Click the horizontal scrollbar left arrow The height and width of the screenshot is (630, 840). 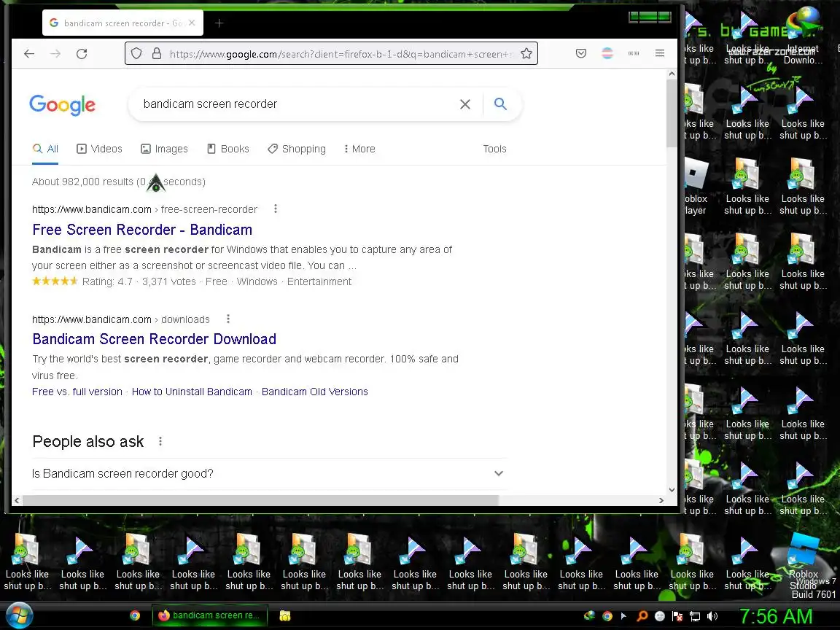17,500
